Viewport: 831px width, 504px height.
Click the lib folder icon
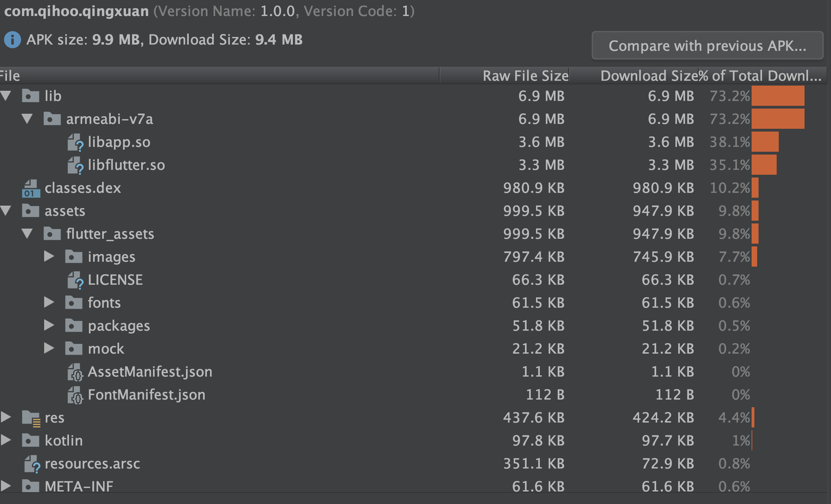31,95
